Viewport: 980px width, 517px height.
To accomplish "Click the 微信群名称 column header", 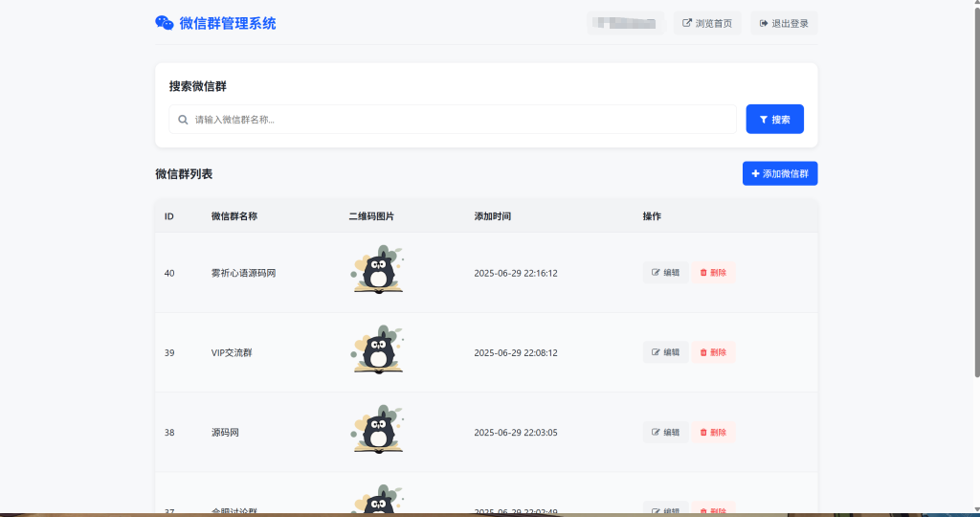I will (234, 216).
